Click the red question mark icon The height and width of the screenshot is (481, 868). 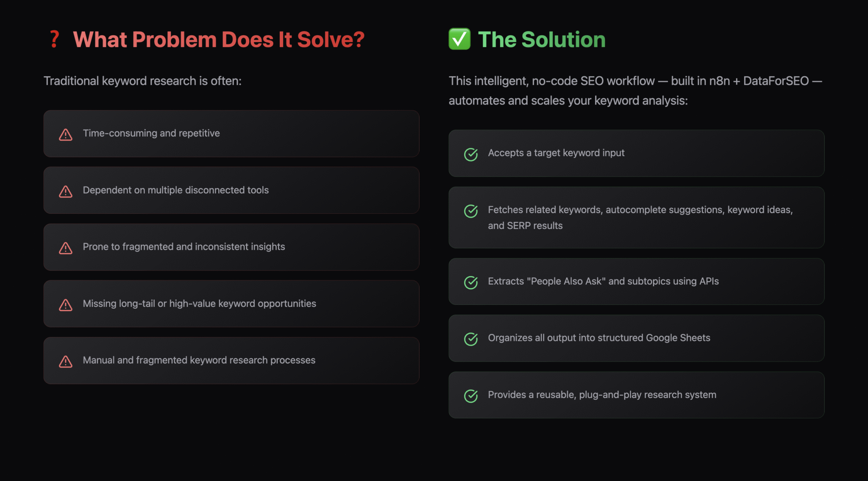(x=54, y=39)
